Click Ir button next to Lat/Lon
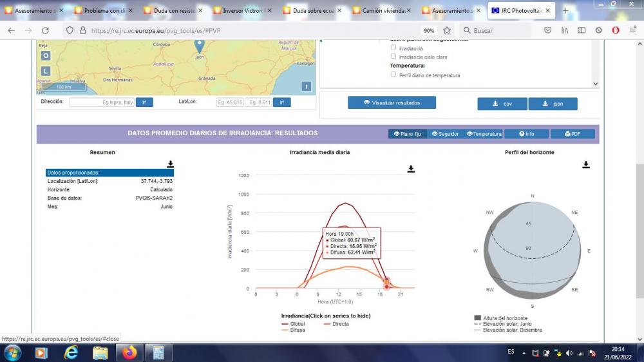644x362 pixels. point(282,102)
